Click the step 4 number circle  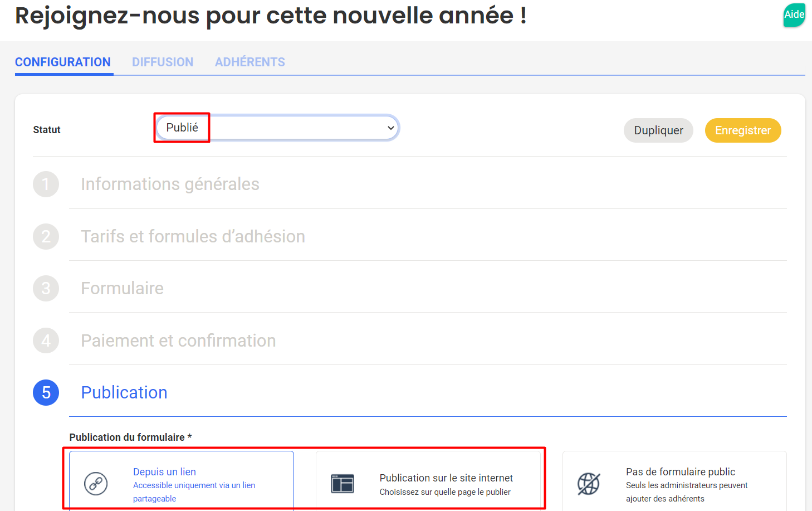(x=46, y=340)
